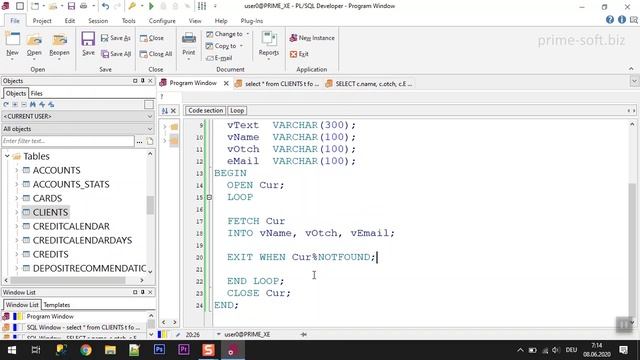Select Program Window in the Window List
Screen dimensions: 640x360
(x=50, y=316)
